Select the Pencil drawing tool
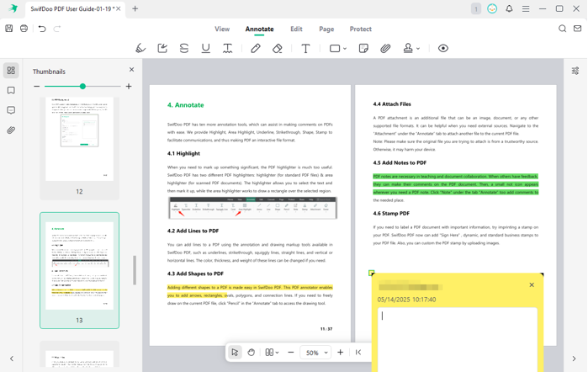This screenshot has width=588, height=372. point(256,48)
